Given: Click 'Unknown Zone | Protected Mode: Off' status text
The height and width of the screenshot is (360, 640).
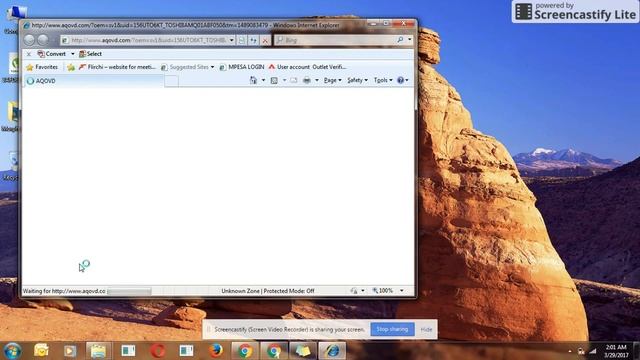Looking at the screenshot, I should pyautogui.click(x=268, y=291).
